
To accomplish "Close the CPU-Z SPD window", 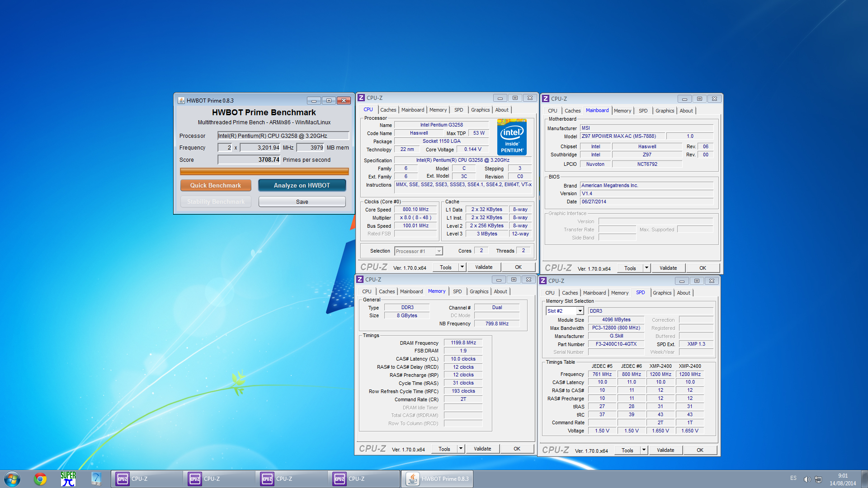I will click(712, 281).
